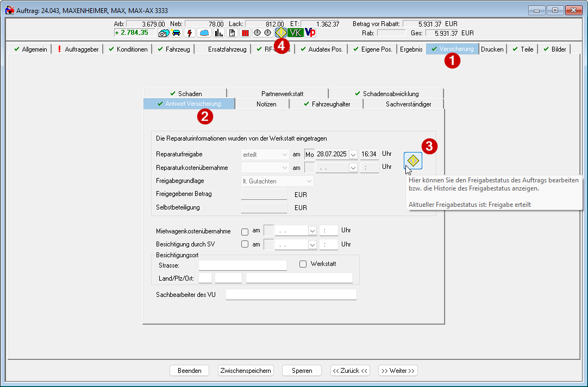Image resolution: width=588 pixels, height=387 pixels.
Task: Switch to the Audatex Pos. tab
Action: pos(321,49)
